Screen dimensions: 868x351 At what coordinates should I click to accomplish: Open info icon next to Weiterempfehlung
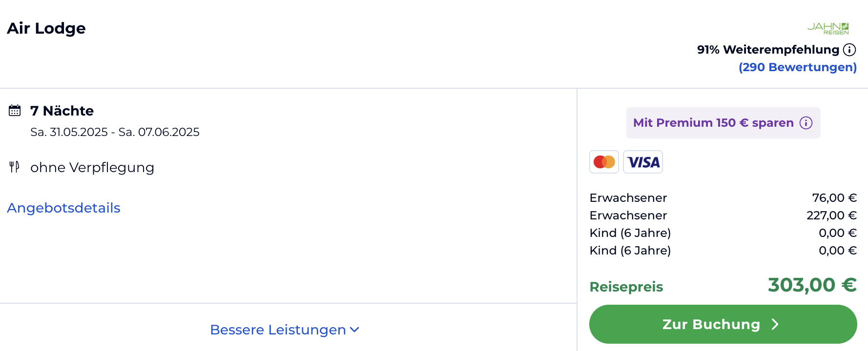[849, 50]
